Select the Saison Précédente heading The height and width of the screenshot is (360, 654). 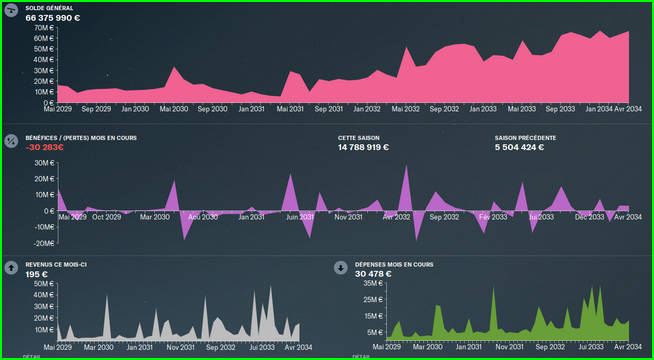pyautogui.click(x=526, y=138)
